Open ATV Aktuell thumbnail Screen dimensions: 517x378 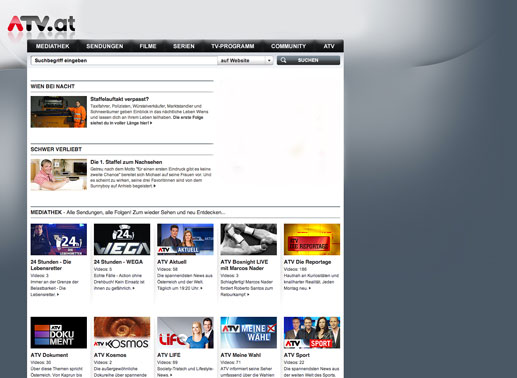(x=185, y=239)
